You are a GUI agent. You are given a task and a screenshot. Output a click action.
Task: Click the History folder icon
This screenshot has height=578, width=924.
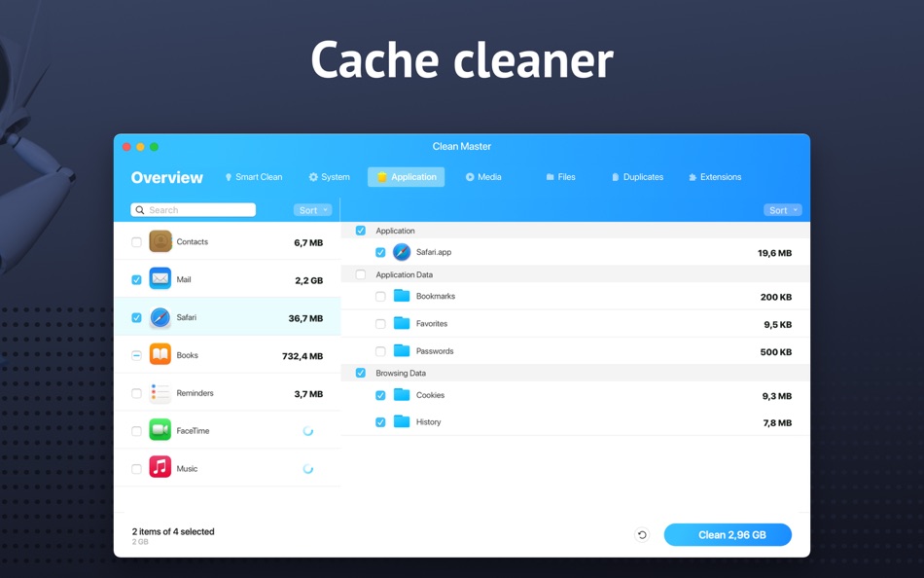402,421
